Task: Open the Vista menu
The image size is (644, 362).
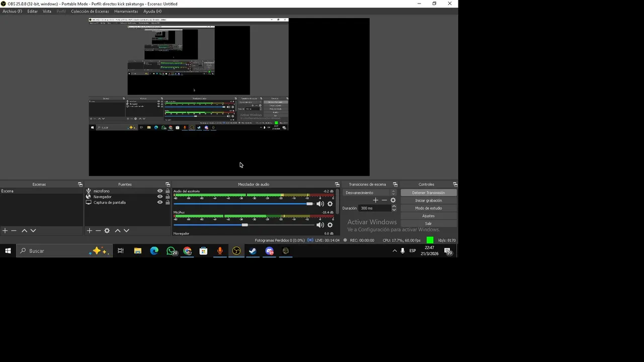Action: (47, 11)
